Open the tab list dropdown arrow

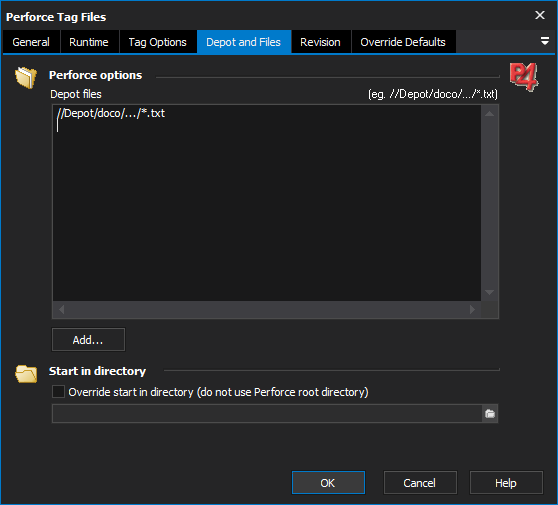pos(544,41)
